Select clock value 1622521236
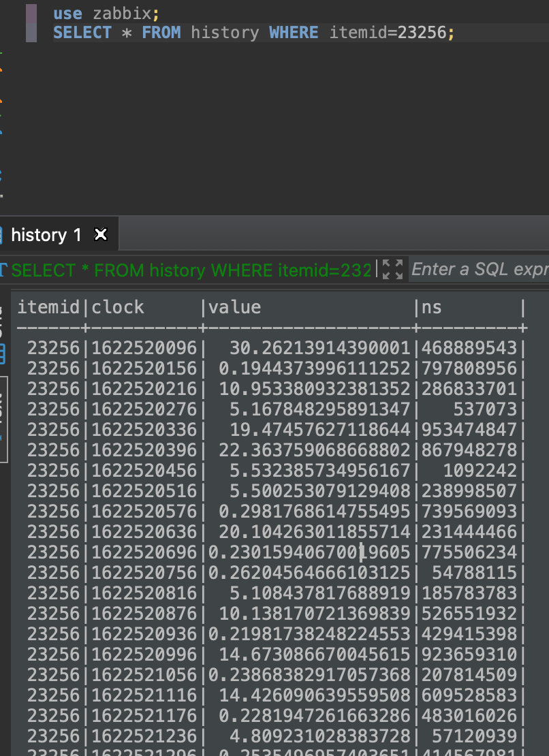Viewport: 549px width, 756px height. [144, 736]
